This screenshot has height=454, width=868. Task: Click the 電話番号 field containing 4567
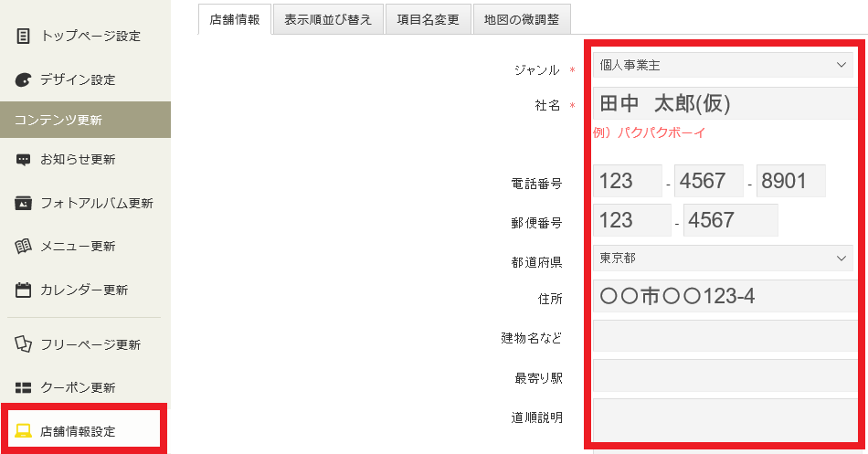click(709, 181)
